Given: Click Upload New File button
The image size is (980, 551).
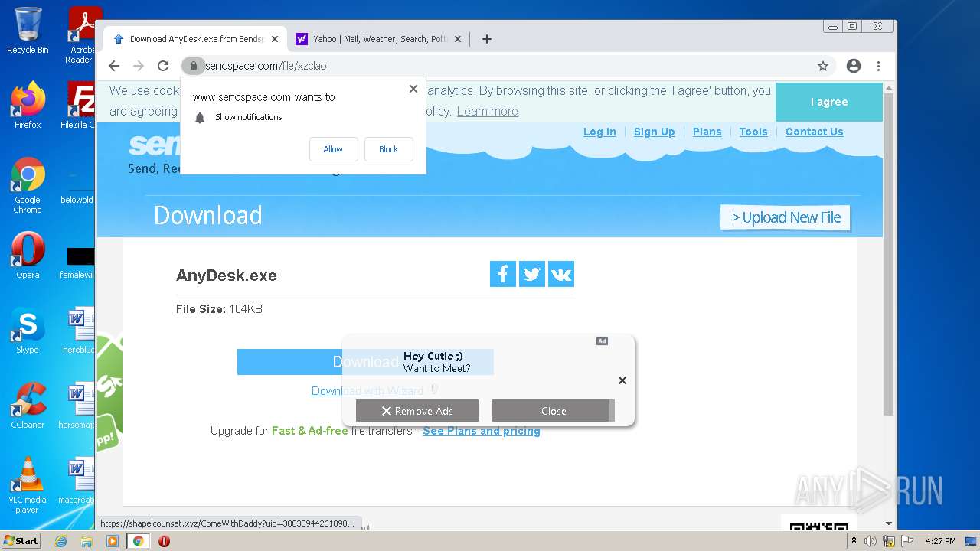Looking at the screenshot, I should (786, 217).
